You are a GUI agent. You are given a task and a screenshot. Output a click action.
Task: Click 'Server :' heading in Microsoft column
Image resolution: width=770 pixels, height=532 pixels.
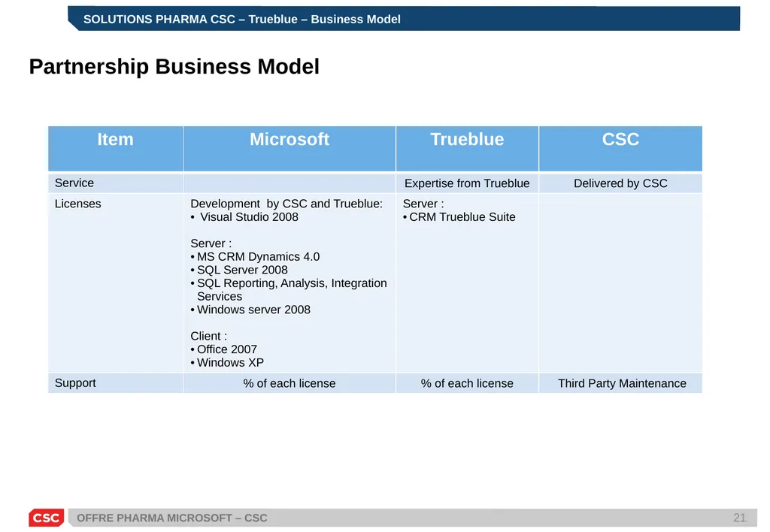(211, 243)
